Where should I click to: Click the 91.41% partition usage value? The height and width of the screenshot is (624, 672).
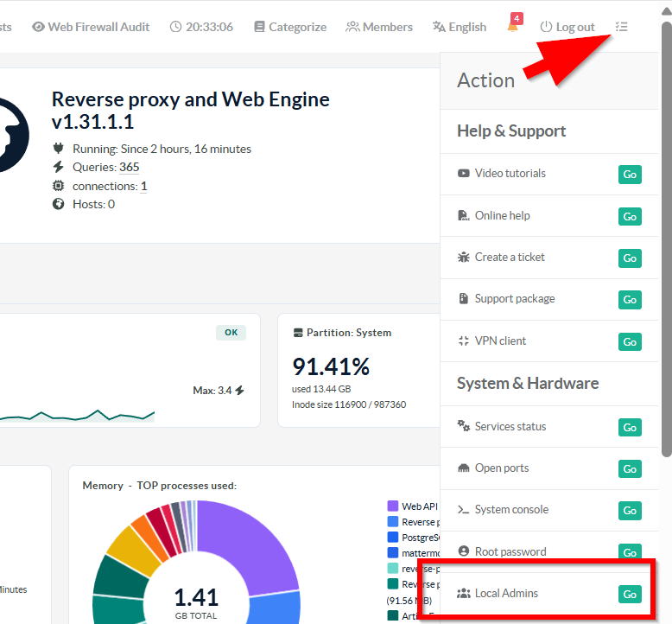[331, 366]
